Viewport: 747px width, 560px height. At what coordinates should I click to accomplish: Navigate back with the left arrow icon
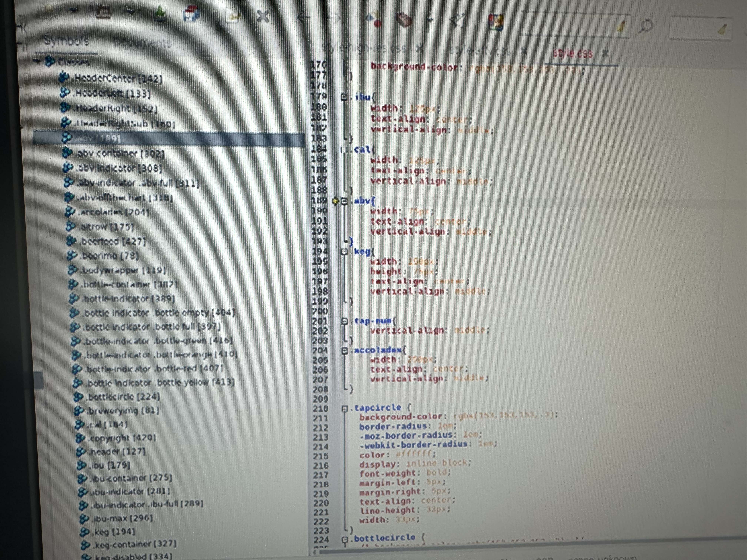pos(303,17)
